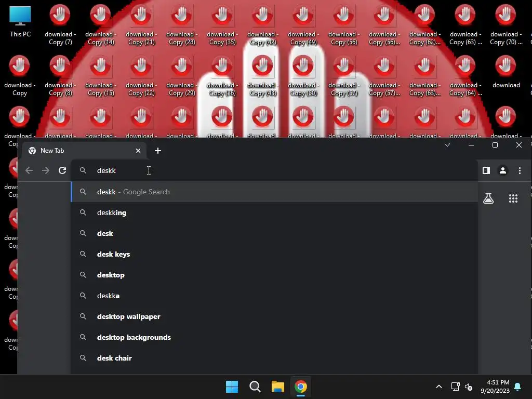Choose 'desktop wallpaper' suggestion

click(274, 316)
